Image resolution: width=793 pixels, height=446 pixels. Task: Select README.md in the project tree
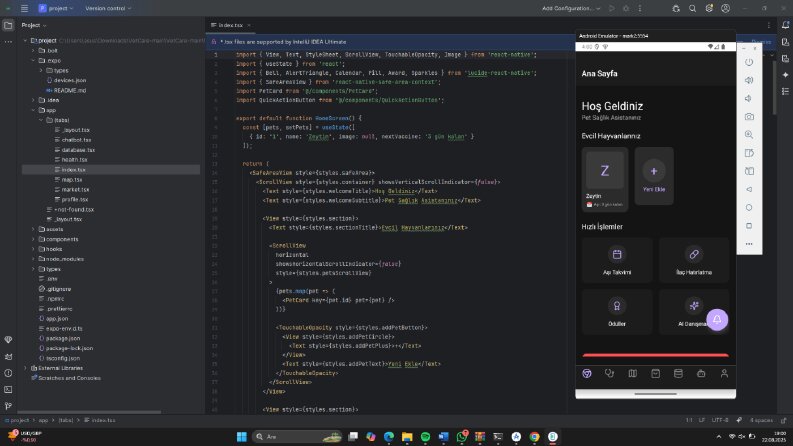pyautogui.click(x=69, y=91)
